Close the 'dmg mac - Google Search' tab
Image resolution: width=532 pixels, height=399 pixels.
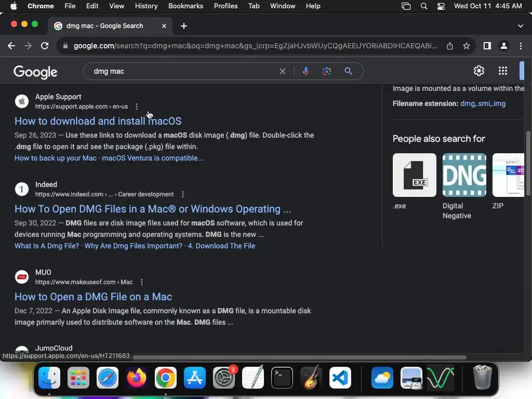tap(164, 26)
